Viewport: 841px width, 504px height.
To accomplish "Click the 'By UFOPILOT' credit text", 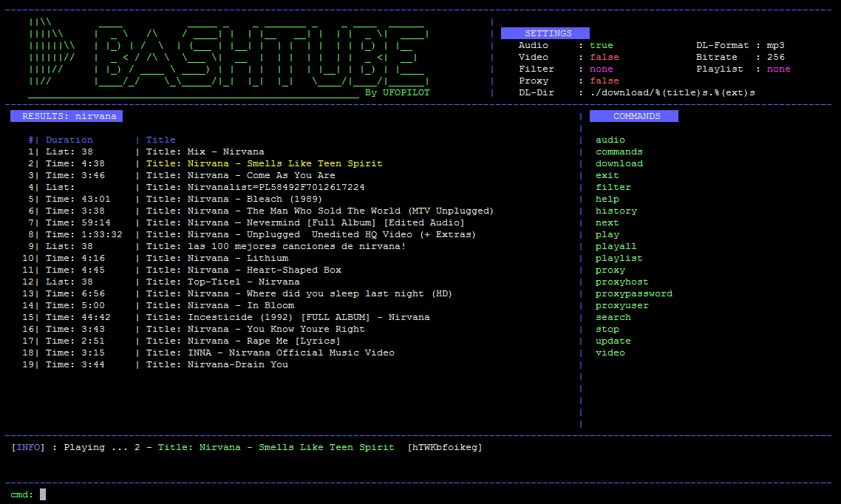I will pyautogui.click(x=398, y=93).
